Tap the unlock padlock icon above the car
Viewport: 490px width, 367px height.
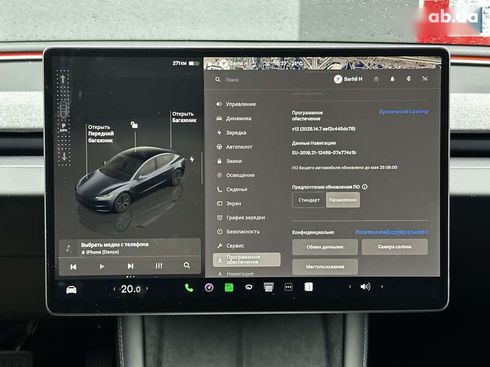134,125
